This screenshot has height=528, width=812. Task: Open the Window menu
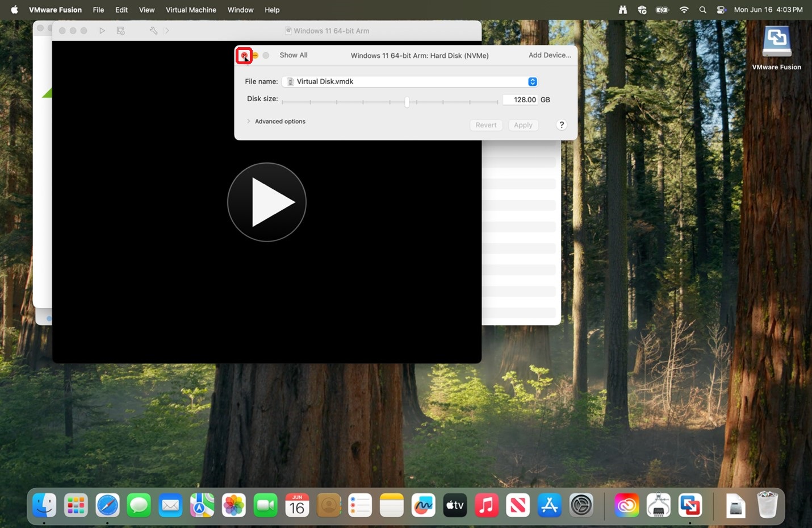tap(241, 10)
